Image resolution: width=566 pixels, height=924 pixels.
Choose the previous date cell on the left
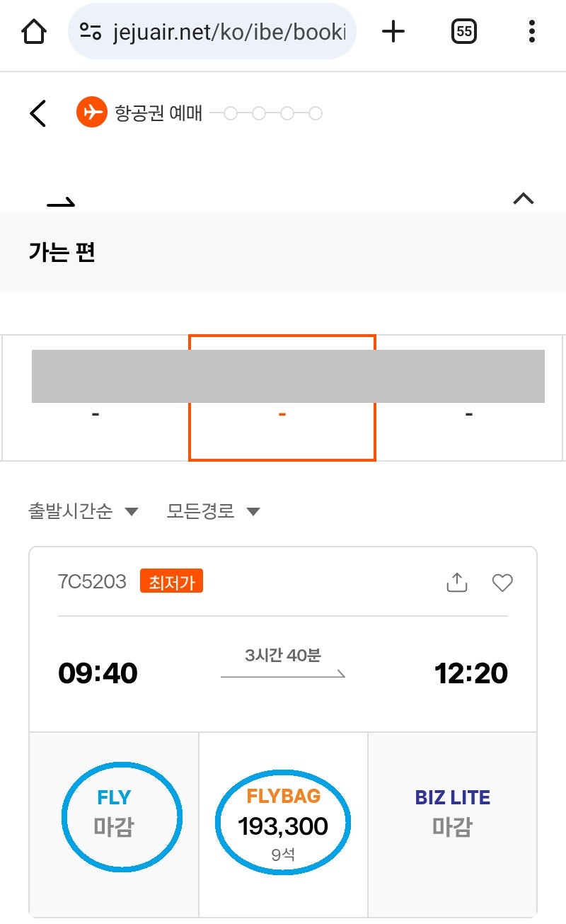pyautogui.click(x=96, y=398)
